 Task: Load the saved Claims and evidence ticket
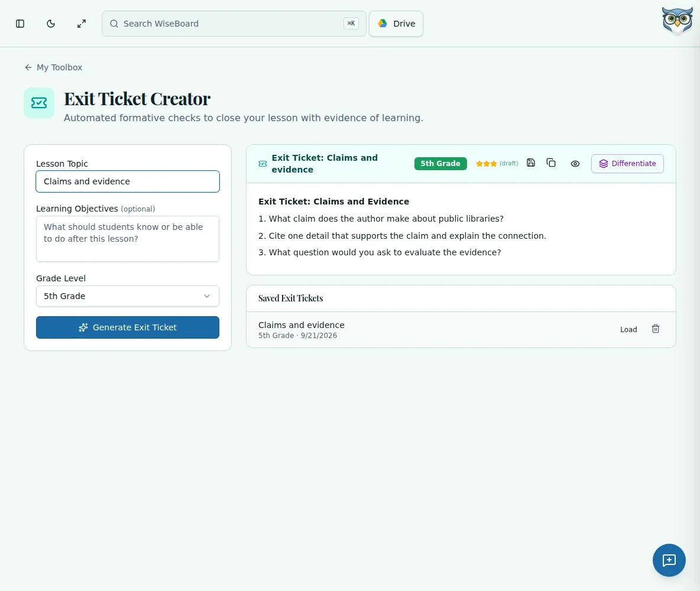click(628, 329)
